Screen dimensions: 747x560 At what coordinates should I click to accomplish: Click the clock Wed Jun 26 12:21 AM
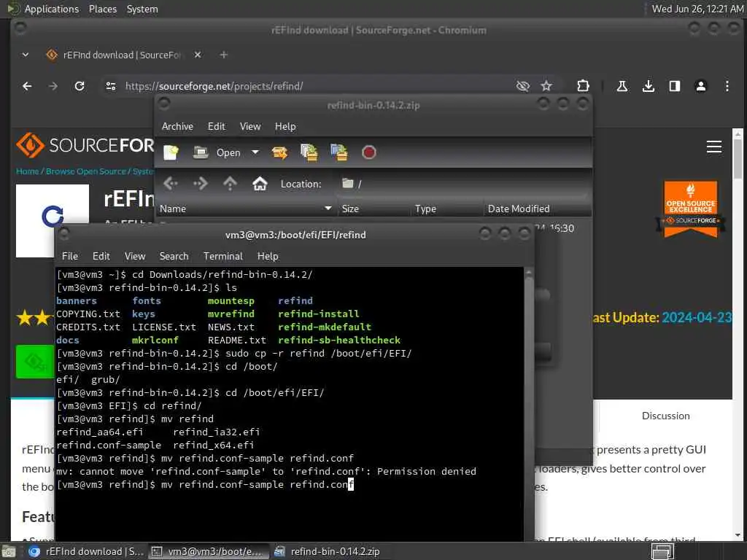coord(697,9)
